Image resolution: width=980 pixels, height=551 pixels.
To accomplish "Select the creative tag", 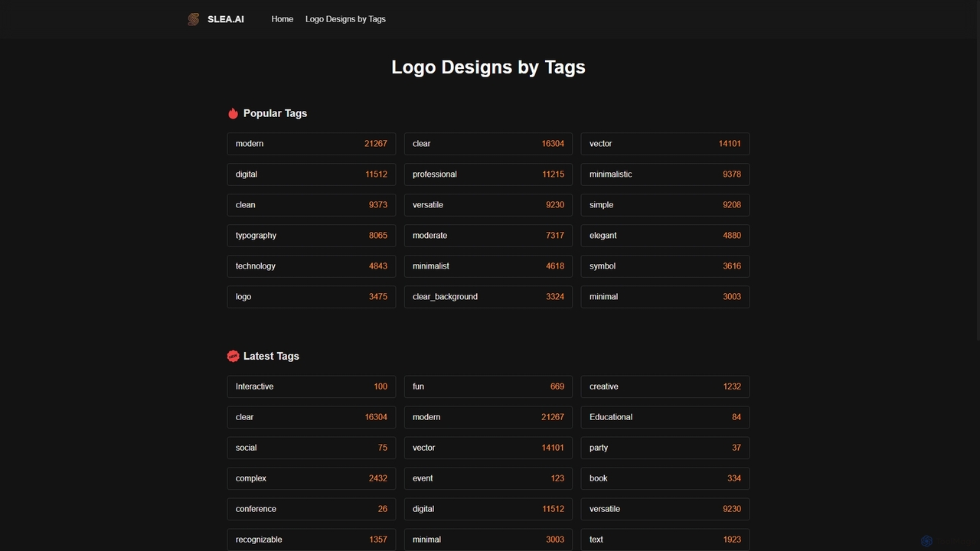I will tap(665, 386).
